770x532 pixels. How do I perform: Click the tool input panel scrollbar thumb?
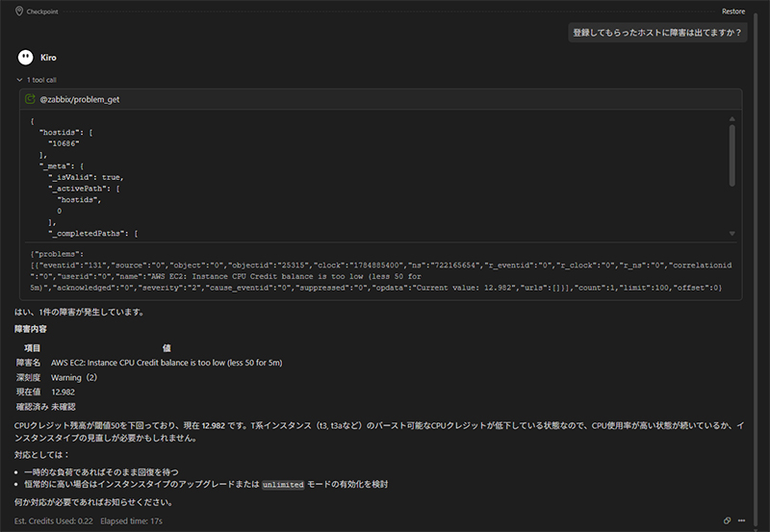coord(731,155)
